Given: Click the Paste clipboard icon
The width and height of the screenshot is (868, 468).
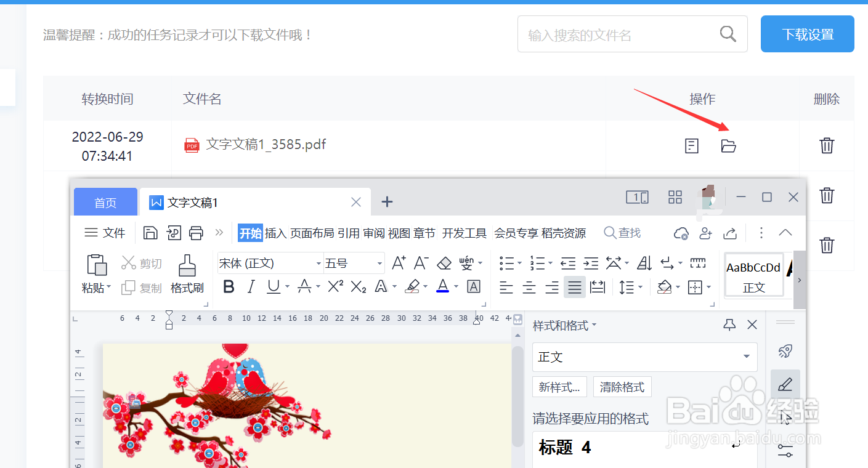Looking at the screenshot, I should (x=96, y=265).
